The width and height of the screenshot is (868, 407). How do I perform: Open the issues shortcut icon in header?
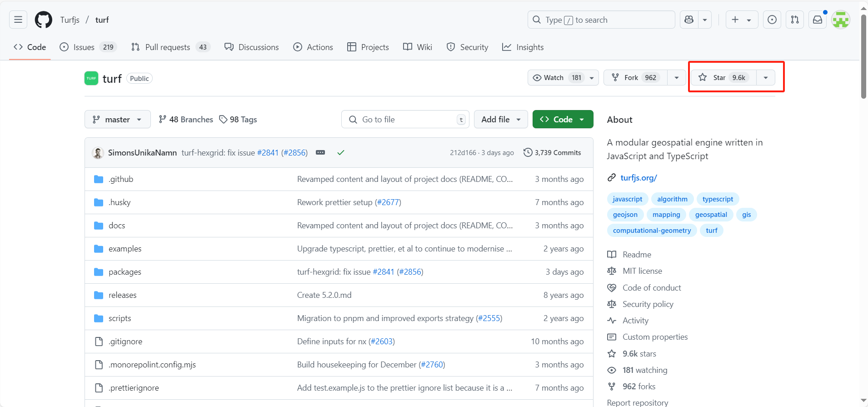772,20
